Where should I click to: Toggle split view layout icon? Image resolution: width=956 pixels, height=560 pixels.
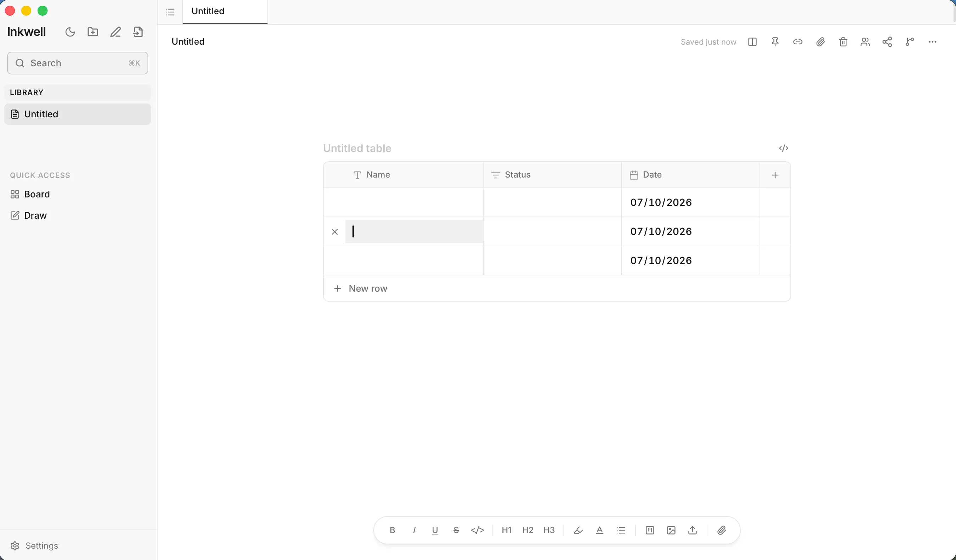752,42
